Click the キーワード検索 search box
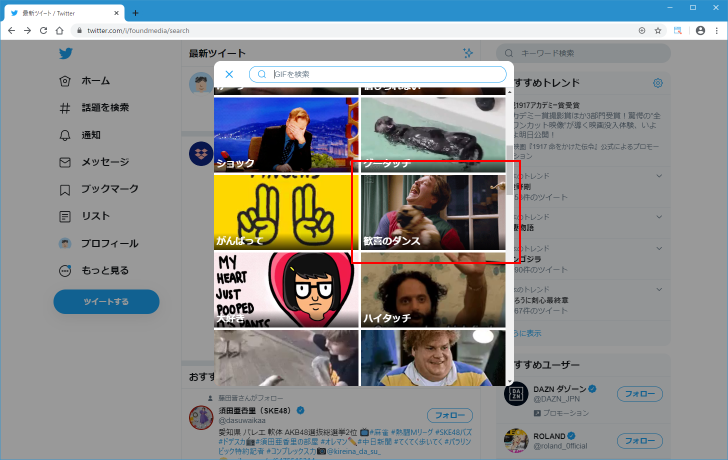 click(x=584, y=53)
